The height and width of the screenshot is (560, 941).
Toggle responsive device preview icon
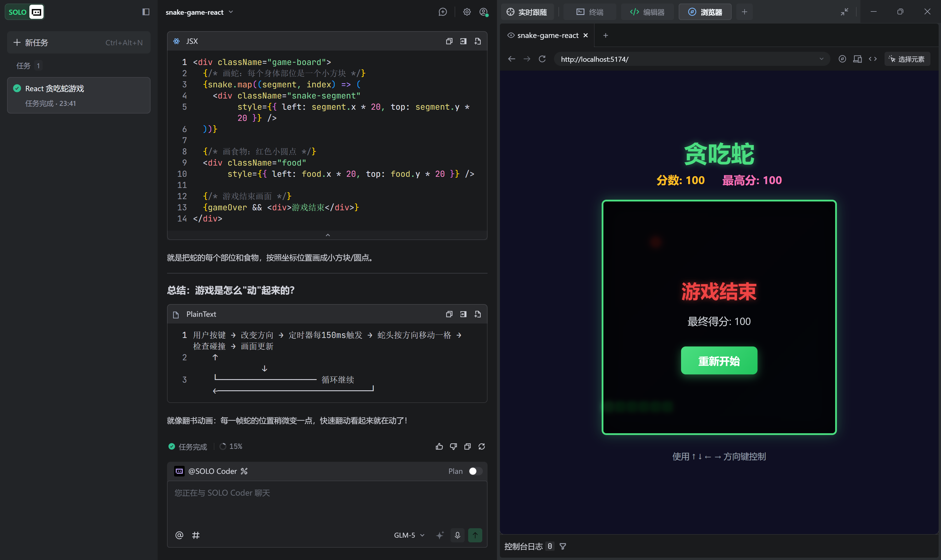click(857, 59)
